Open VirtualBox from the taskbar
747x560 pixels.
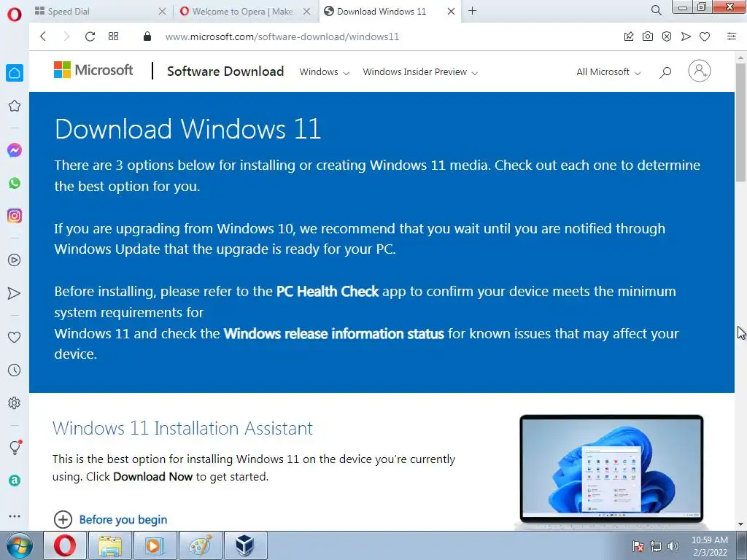pyautogui.click(x=245, y=545)
